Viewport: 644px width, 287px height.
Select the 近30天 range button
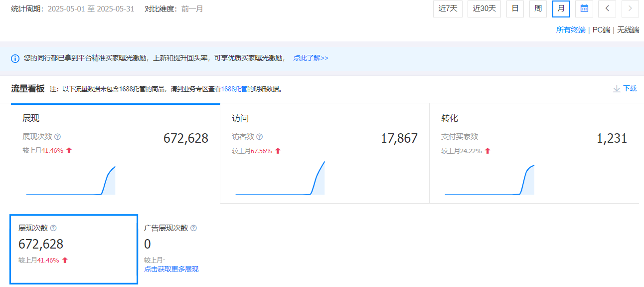[484, 8]
